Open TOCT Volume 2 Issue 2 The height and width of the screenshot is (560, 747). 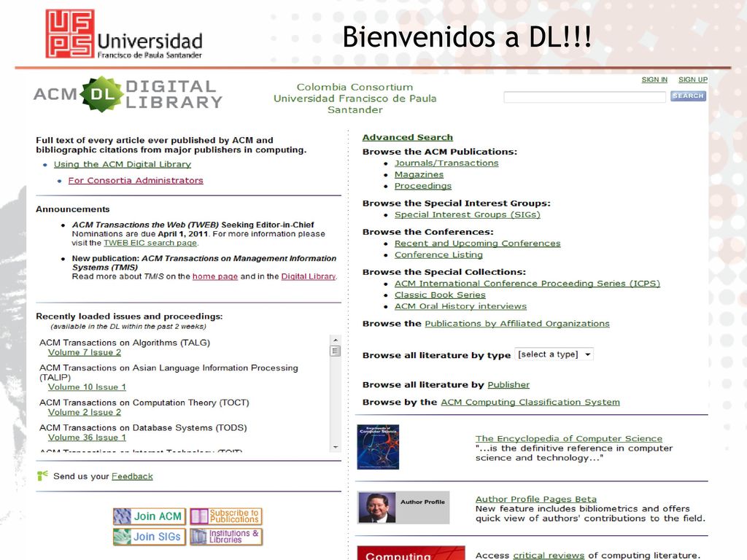[85, 413]
